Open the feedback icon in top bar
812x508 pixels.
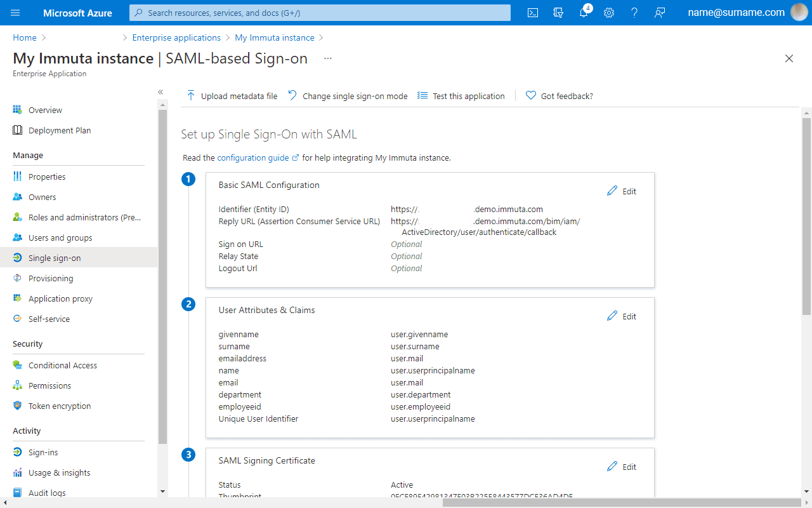point(660,13)
